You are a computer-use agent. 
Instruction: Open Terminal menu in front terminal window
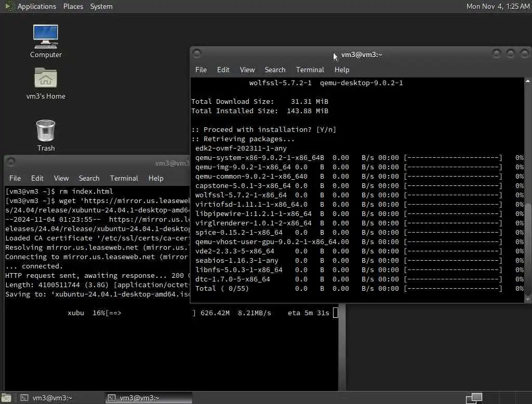coord(310,70)
